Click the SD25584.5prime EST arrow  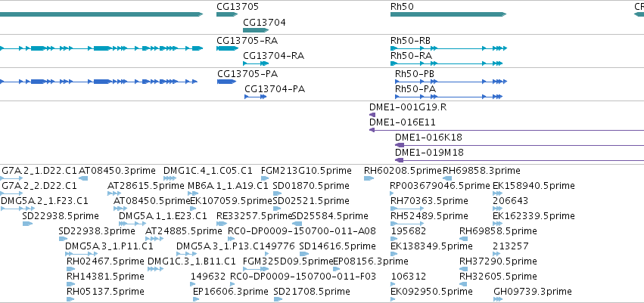(297, 224)
